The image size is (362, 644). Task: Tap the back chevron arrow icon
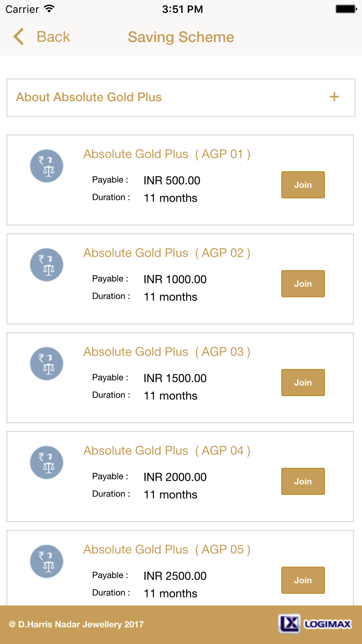[19, 37]
